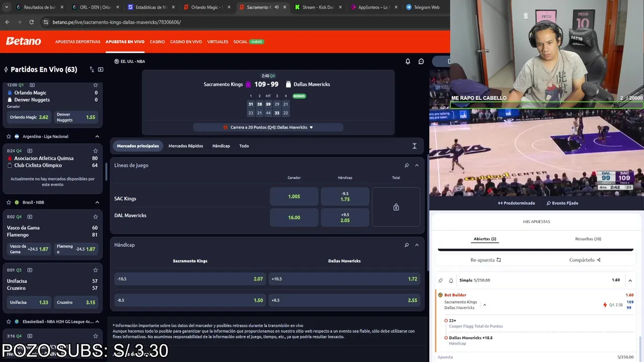The width and height of the screenshot is (644, 362).
Task: Bet on DAL Mavericks winner at 16.00
Action: [294, 217]
